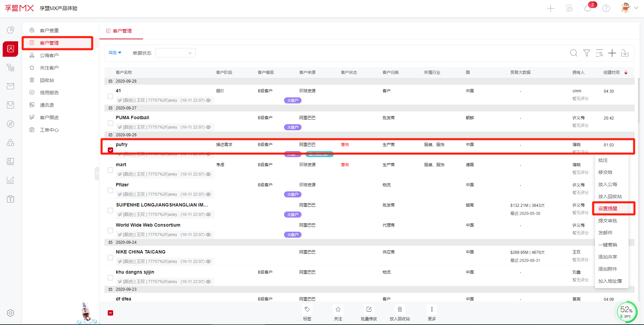This screenshot has height=325, width=644.
Task: Open settings gear in left sidebar
Action: point(10,313)
